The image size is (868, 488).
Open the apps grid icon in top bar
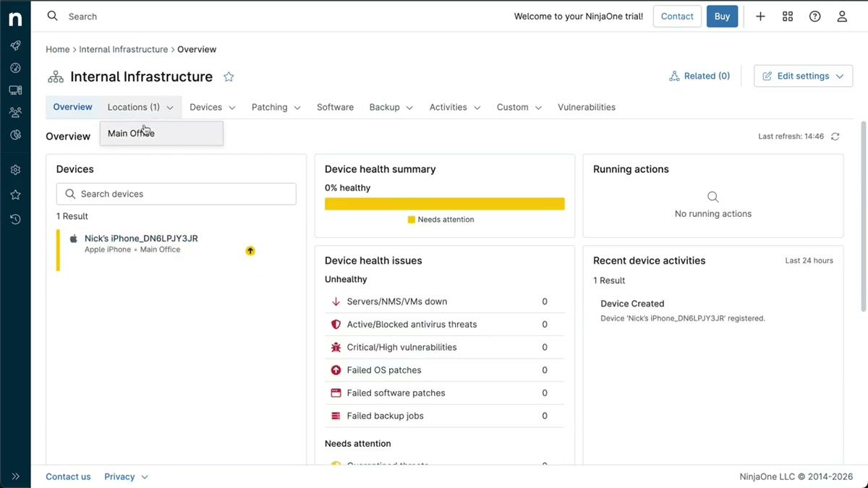coord(787,15)
